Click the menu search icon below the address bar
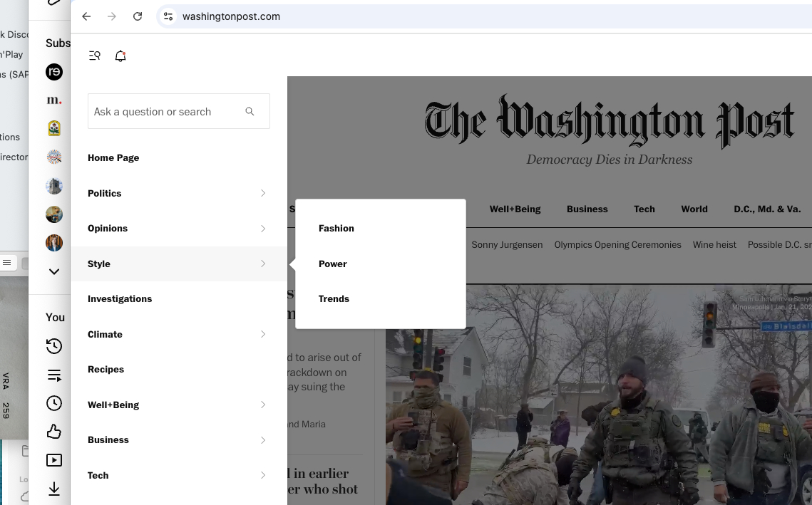This screenshot has height=505, width=812. (94, 56)
